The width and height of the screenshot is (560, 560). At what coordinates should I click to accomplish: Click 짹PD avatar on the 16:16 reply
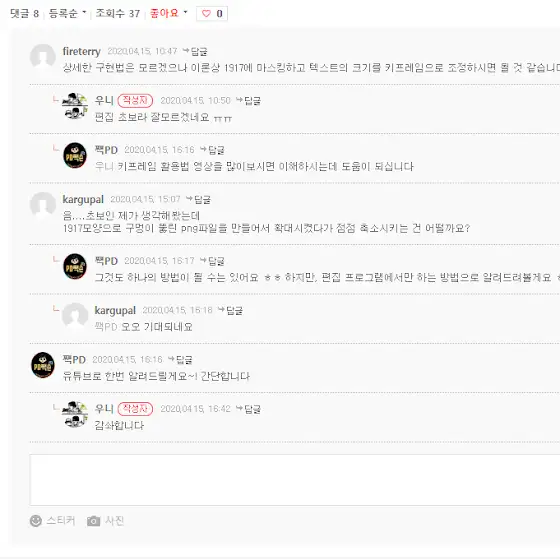pyautogui.click(x=75, y=155)
